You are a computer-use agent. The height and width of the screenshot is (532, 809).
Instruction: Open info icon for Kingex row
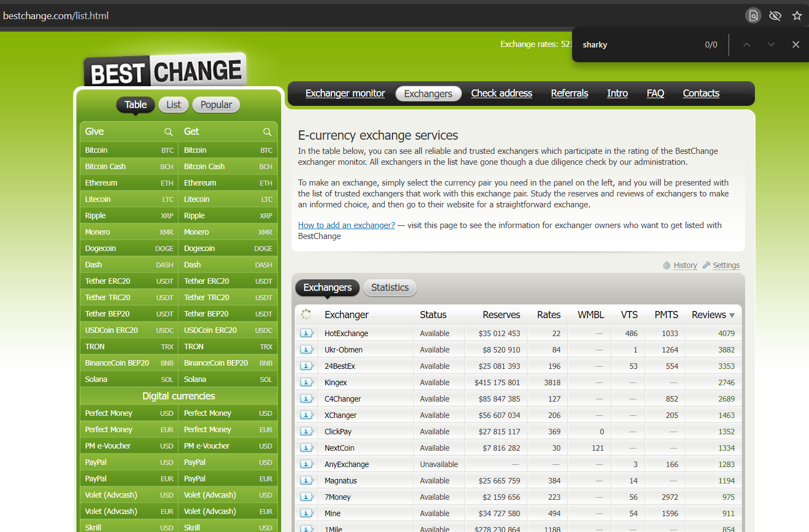[x=307, y=382]
